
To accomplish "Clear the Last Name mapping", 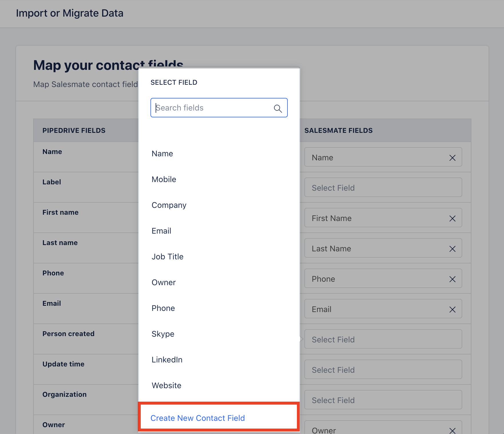I will 452,249.
